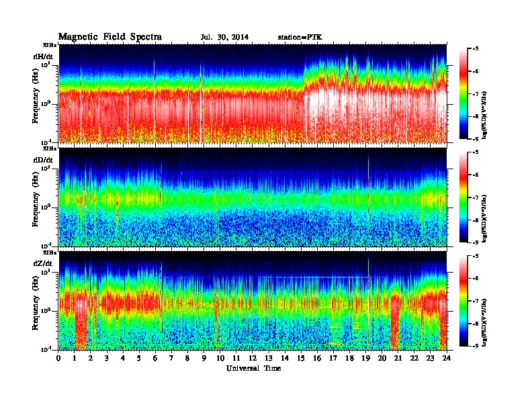This screenshot has width=532, height=411.
Task: Click hour 0 on the Universal Time axis
Action: click(x=58, y=359)
